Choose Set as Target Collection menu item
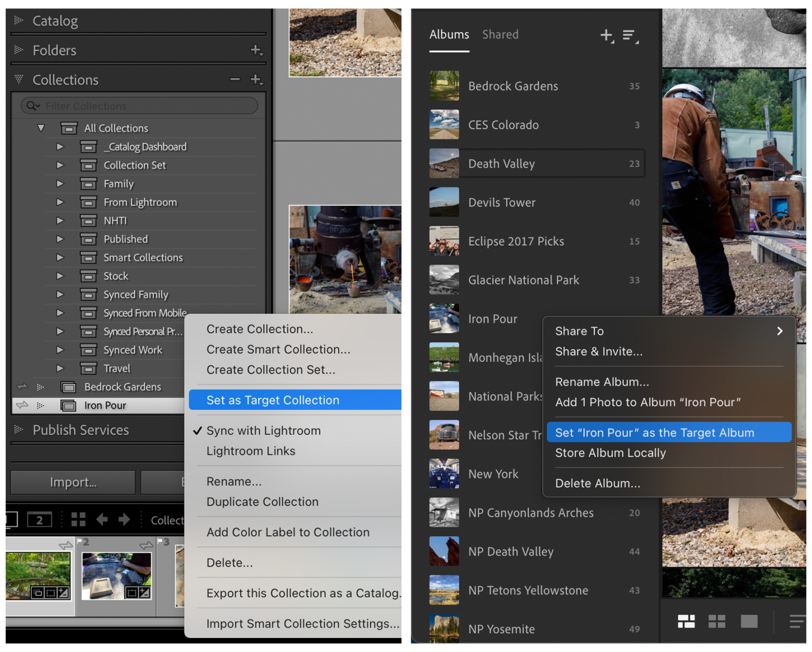Image resolution: width=812 pixels, height=652 pixels. pyautogui.click(x=273, y=400)
